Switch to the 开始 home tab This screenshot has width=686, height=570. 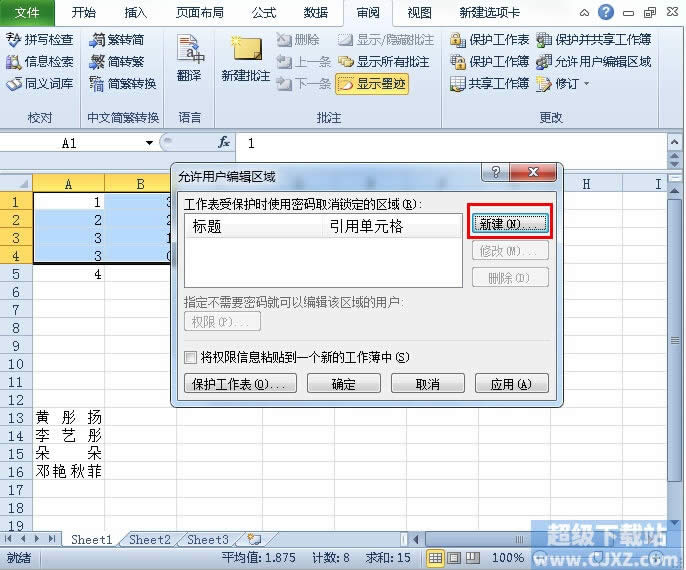pyautogui.click(x=83, y=13)
